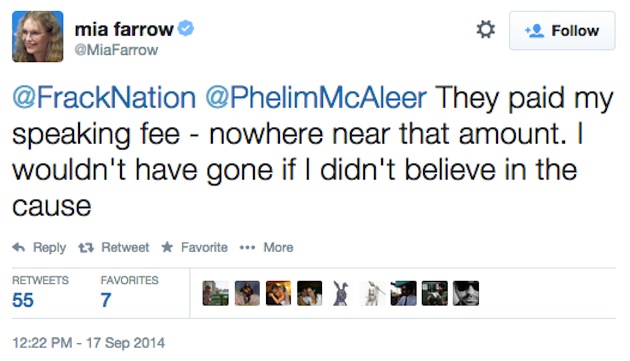Open the rabbit figure avatar
The width and height of the screenshot is (630, 361).
[341, 293]
